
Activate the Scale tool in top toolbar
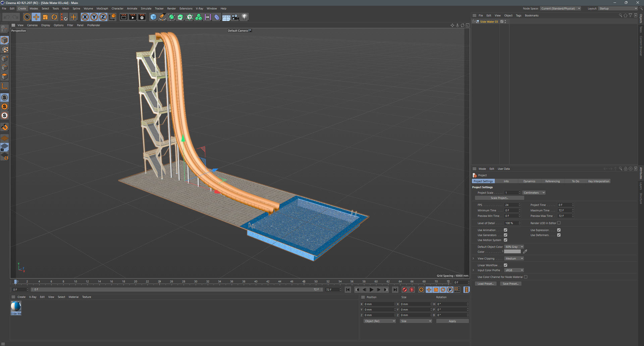pos(45,17)
